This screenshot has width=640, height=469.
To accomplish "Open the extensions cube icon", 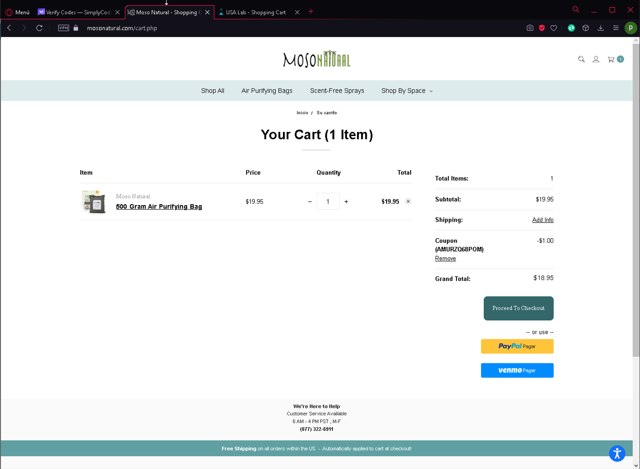I will [586, 28].
